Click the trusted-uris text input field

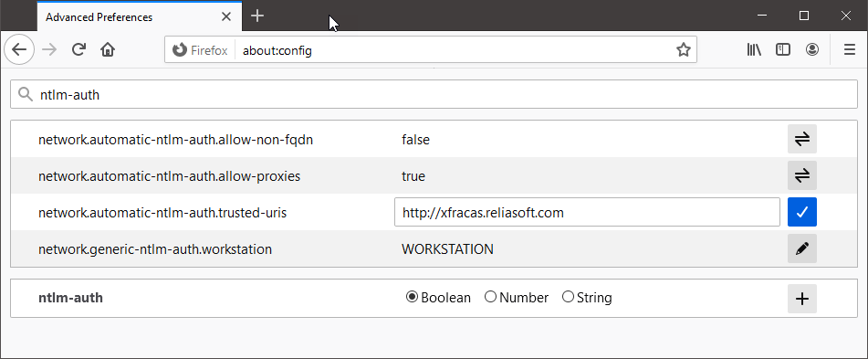click(x=588, y=212)
